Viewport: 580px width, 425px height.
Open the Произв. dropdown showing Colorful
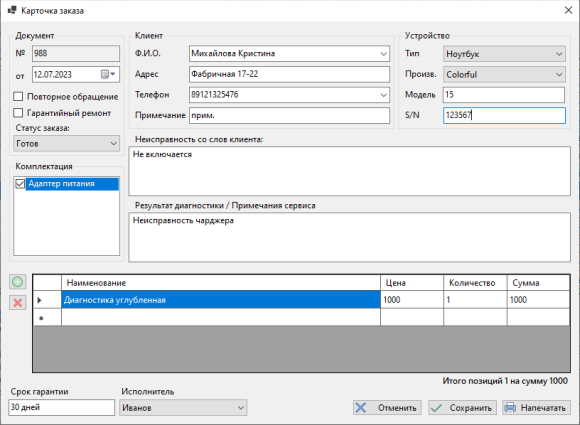(x=504, y=74)
